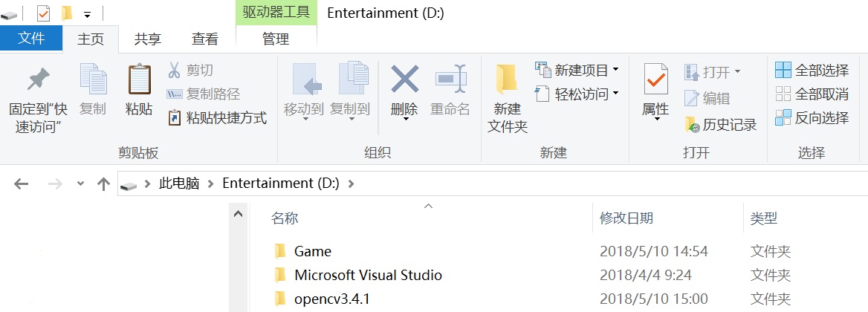Expand the Delete (删除) dropdown arrow

coord(405,118)
